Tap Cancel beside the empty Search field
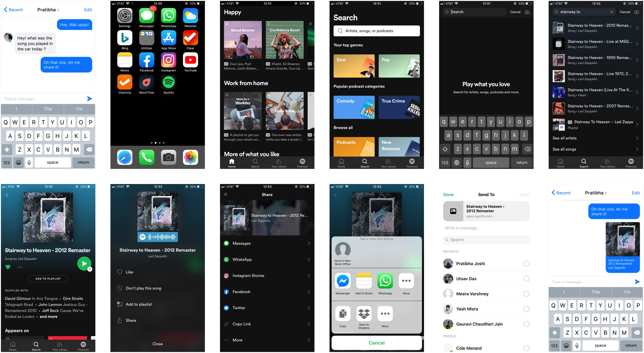Image resolution: width=644 pixels, height=353 pixels. point(515,12)
